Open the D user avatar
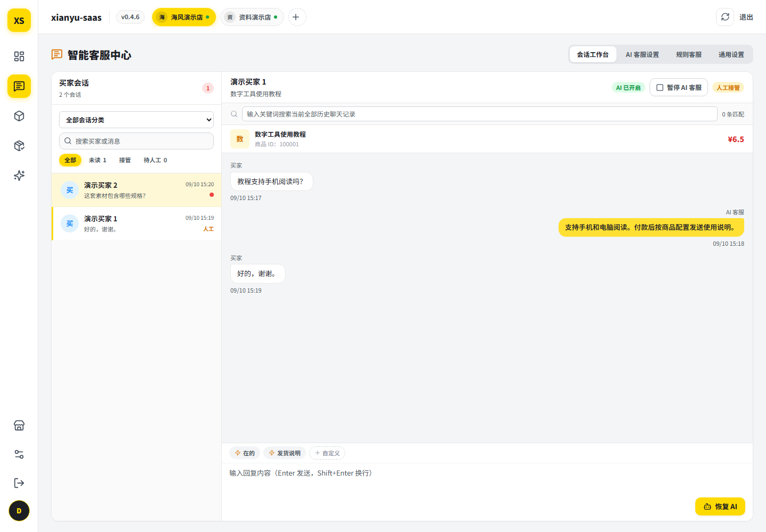The width and height of the screenshot is (766, 532). 19,511
